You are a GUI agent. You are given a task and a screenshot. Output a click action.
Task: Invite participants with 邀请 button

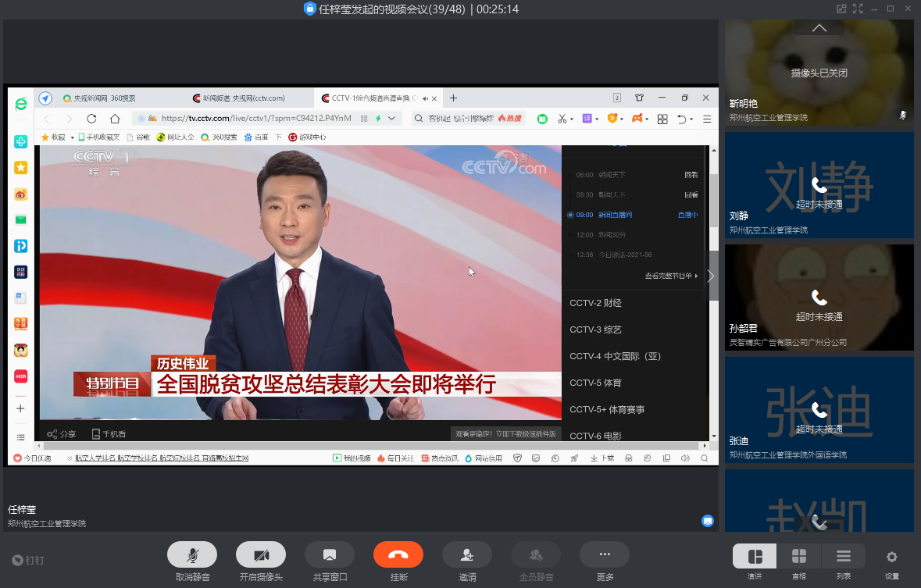tap(467, 555)
